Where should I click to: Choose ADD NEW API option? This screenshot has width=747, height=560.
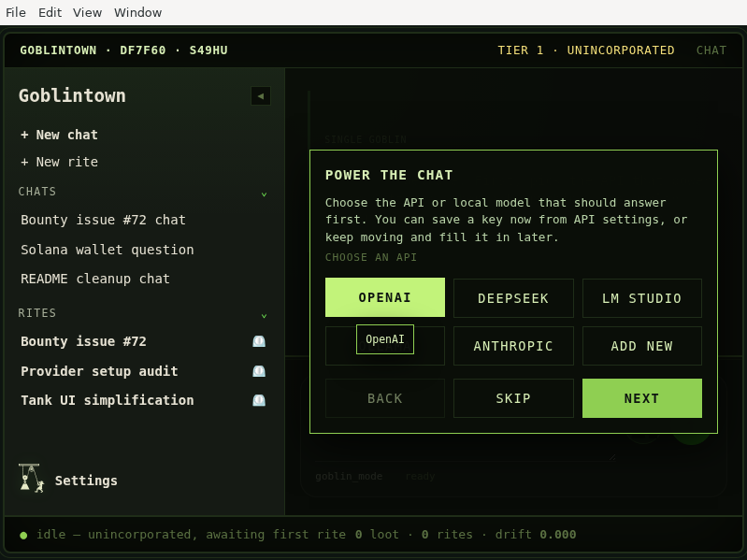(641, 346)
